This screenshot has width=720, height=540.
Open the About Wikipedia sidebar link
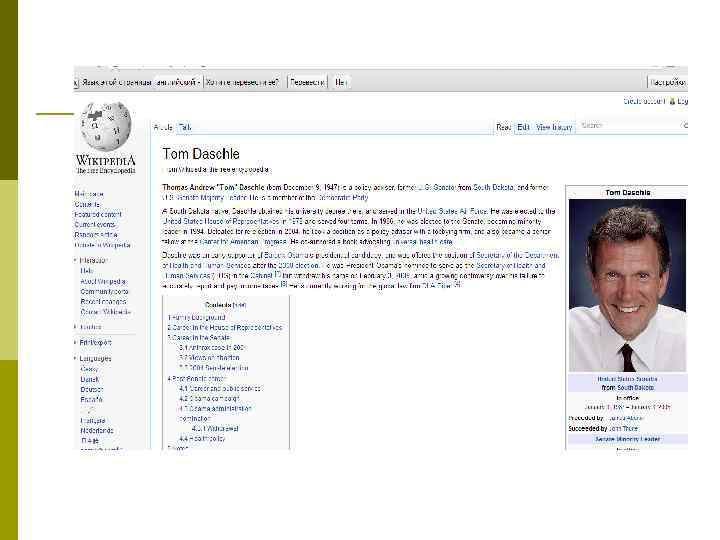click(103, 281)
